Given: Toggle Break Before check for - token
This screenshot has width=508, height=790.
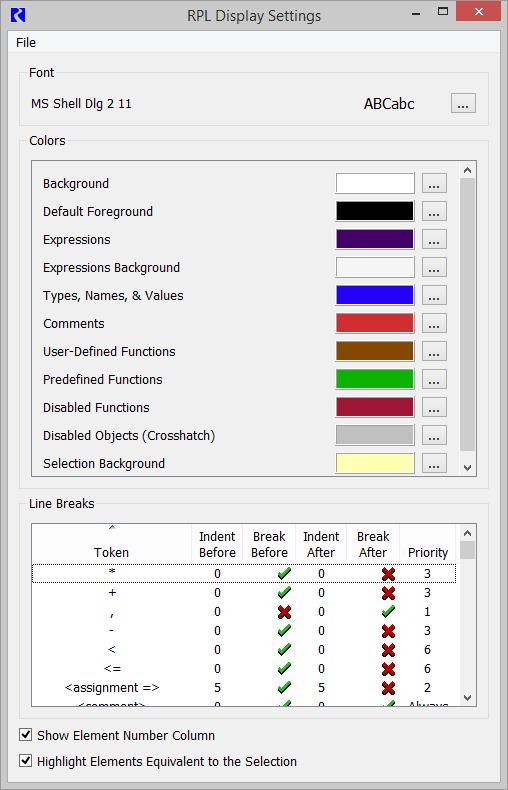Looking at the screenshot, I should (284, 630).
